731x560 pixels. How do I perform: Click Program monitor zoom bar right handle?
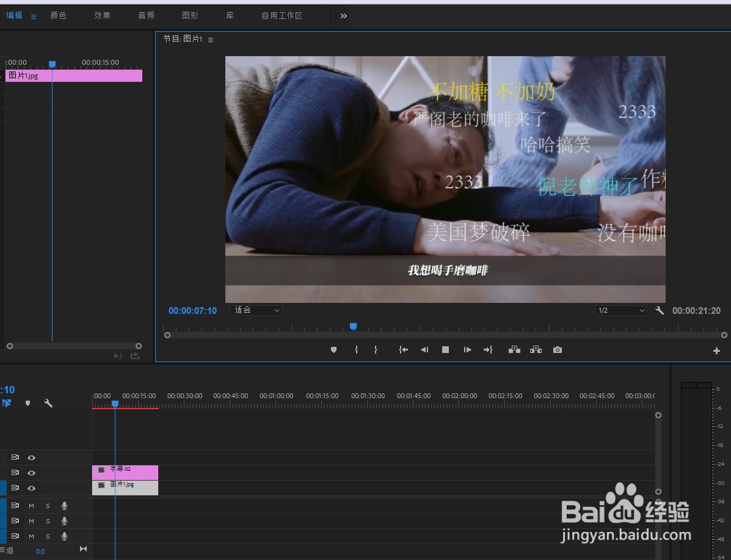724,335
